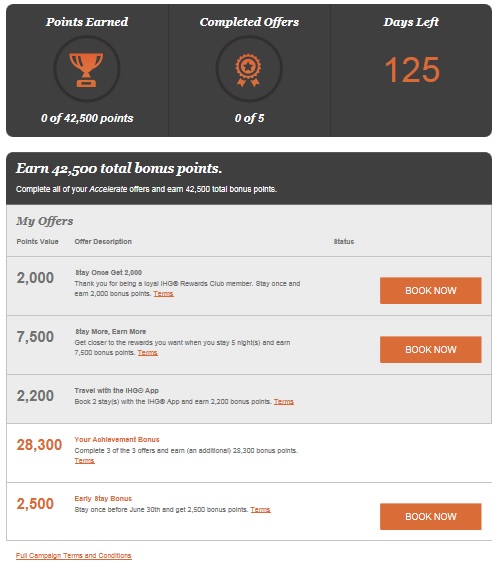Click the trophy icon under Points Earned
The image size is (501, 569).
click(86, 70)
